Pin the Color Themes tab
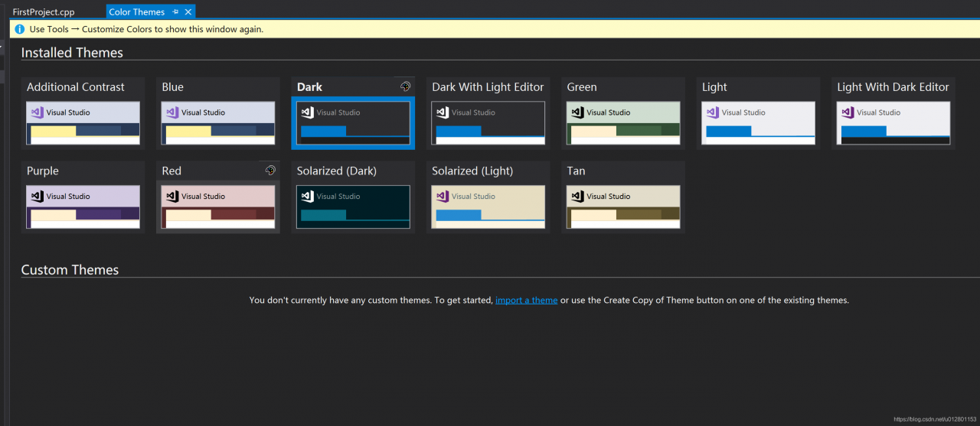 click(x=175, y=12)
